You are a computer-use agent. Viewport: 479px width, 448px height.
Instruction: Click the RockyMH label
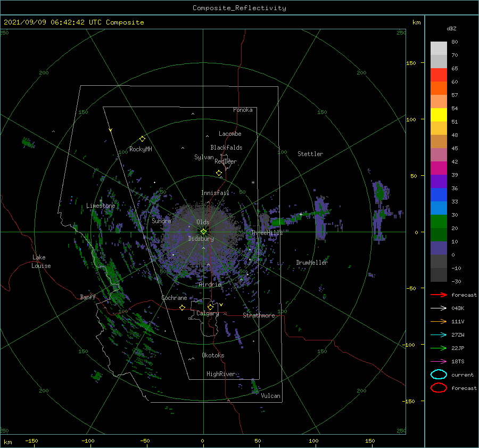pos(141,149)
